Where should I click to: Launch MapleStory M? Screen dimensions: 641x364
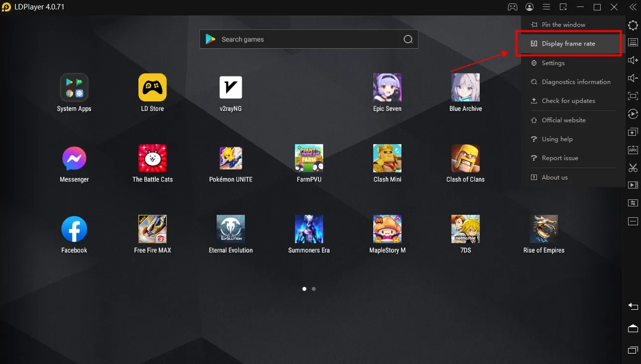tap(387, 229)
